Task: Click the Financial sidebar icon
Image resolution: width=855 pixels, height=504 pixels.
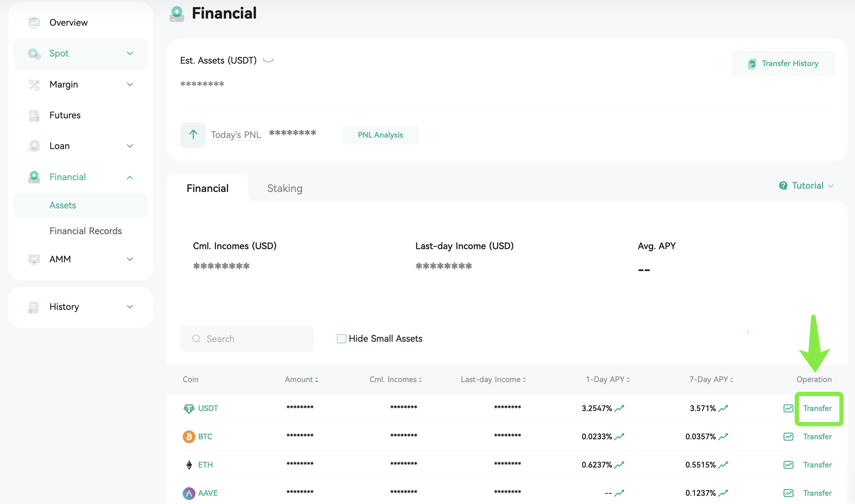Action: [34, 177]
